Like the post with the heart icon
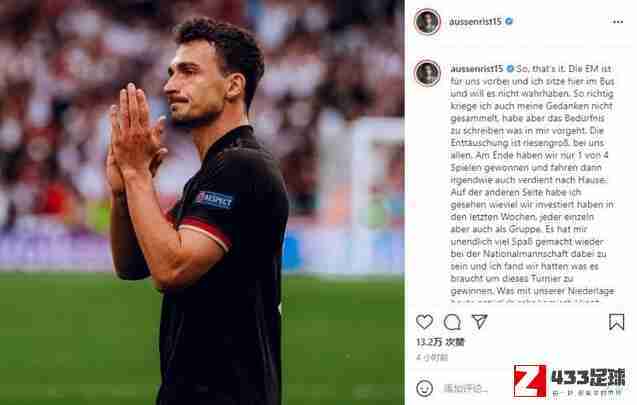The width and height of the screenshot is (637, 405). [425, 322]
